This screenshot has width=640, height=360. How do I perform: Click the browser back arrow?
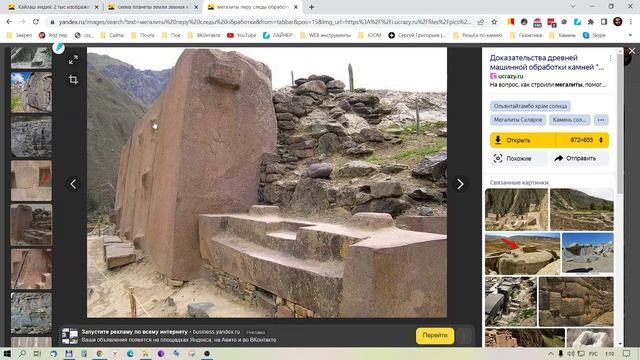coord(9,22)
